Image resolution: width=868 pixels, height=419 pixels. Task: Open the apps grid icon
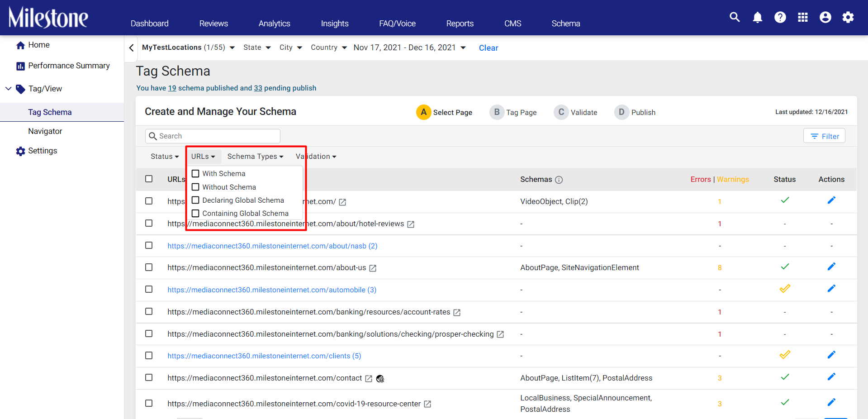click(802, 17)
